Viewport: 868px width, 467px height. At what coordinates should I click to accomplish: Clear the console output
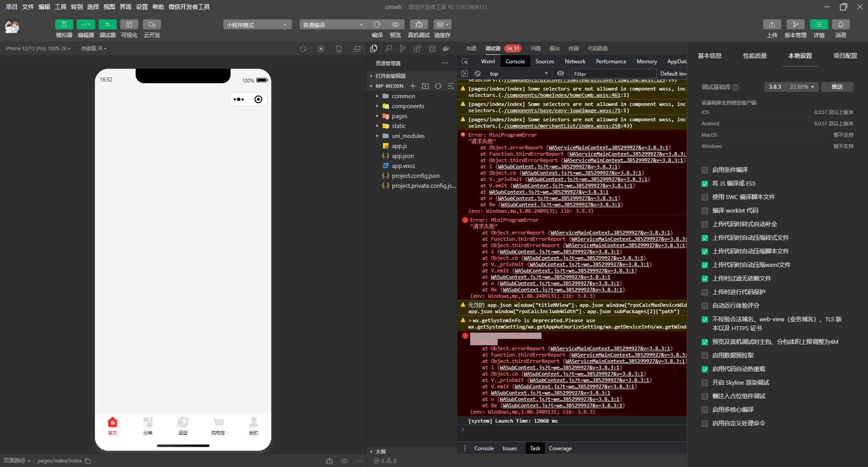point(477,73)
